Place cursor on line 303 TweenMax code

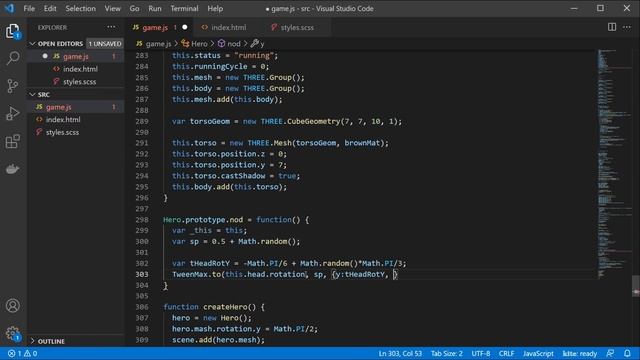coord(284,274)
